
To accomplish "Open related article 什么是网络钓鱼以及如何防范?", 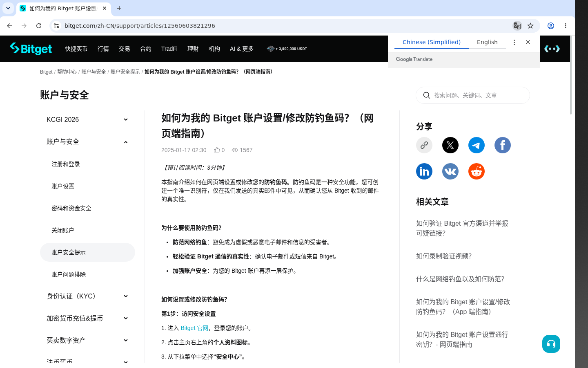I will 460,279.
